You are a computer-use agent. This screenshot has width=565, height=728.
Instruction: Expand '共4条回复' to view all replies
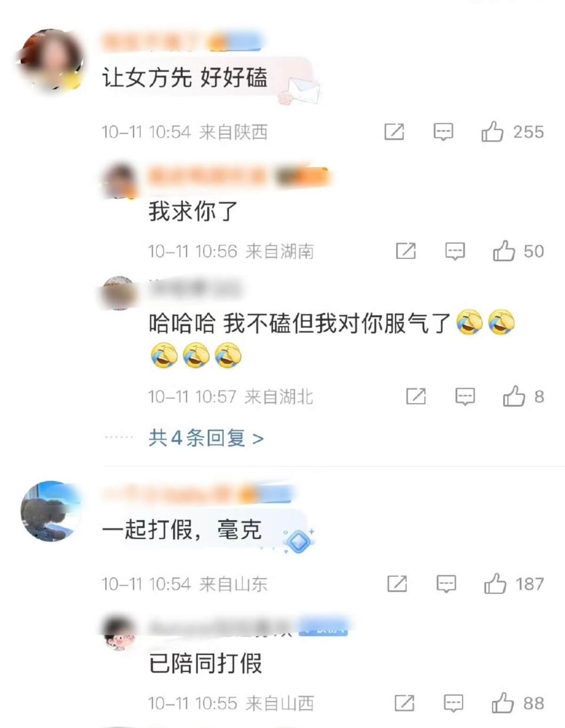click(206, 438)
